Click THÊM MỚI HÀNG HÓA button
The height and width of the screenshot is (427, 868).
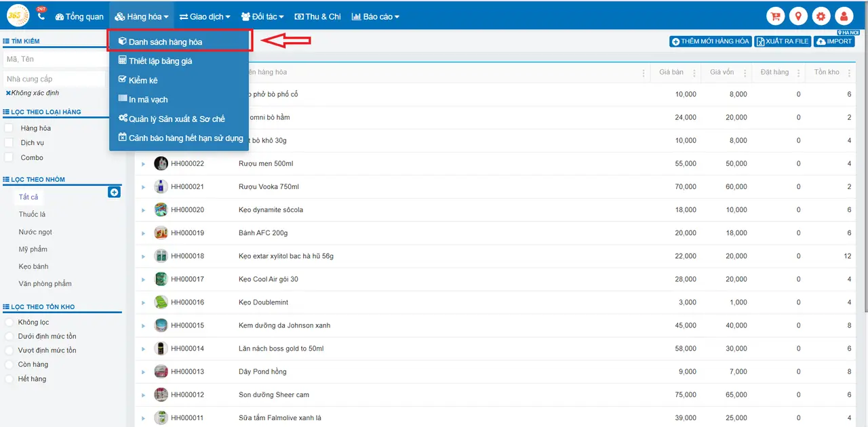710,41
